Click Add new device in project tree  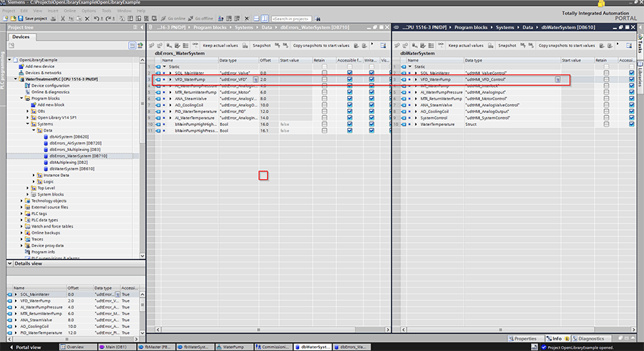click(x=39, y=66)
